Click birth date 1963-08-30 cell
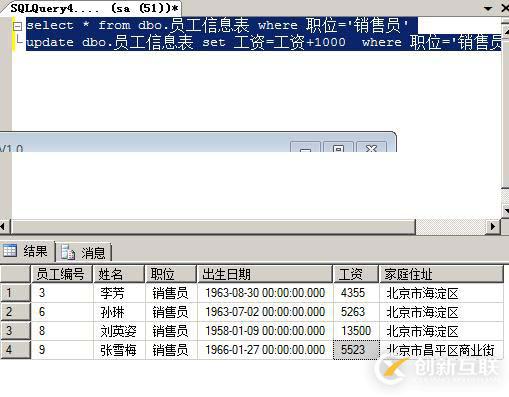 coord(265,293)
